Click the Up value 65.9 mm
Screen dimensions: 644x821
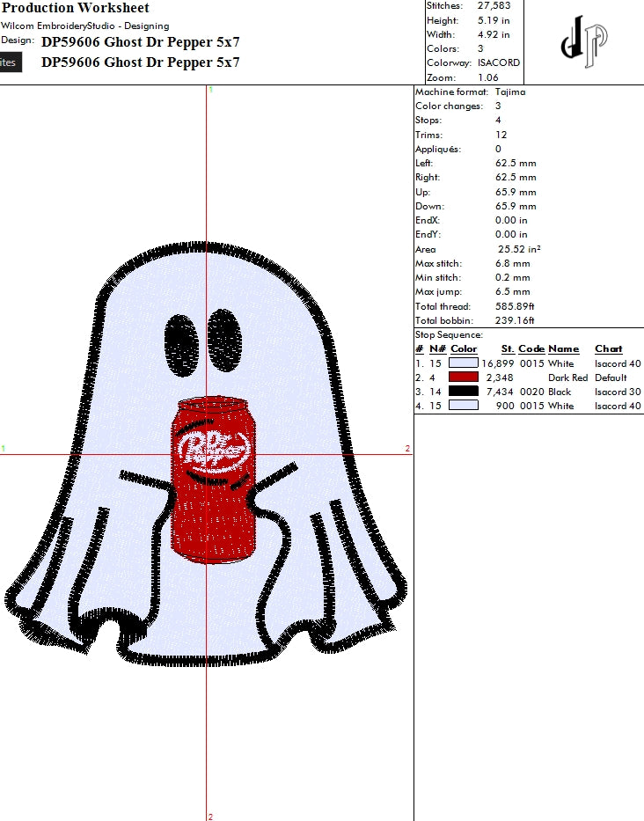516,192
